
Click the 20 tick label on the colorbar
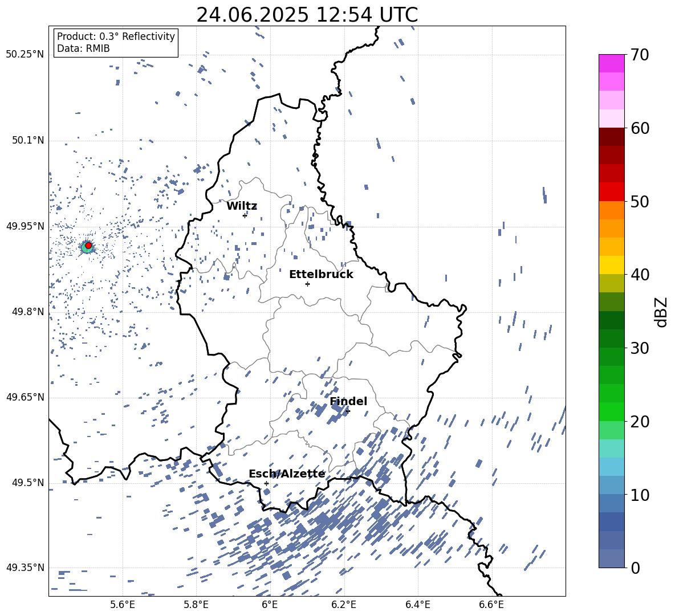tap(639, 422)
